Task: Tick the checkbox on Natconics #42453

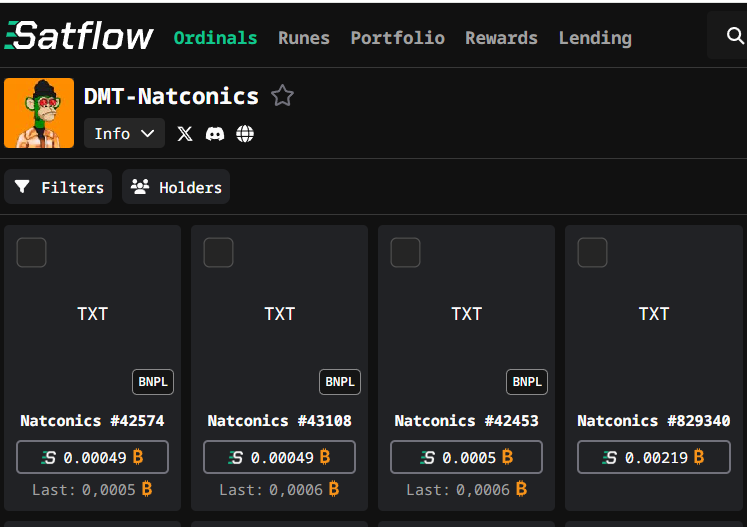Action: point(405,253)
